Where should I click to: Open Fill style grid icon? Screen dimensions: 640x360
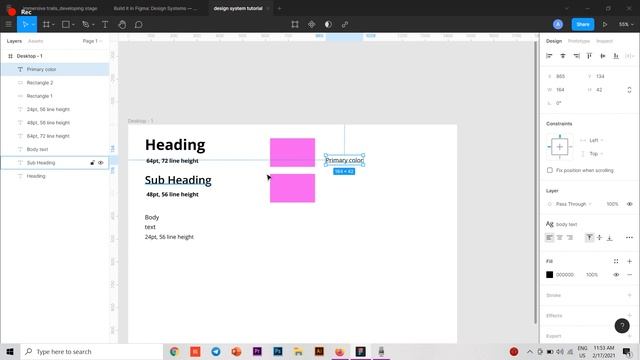point(616,261)
